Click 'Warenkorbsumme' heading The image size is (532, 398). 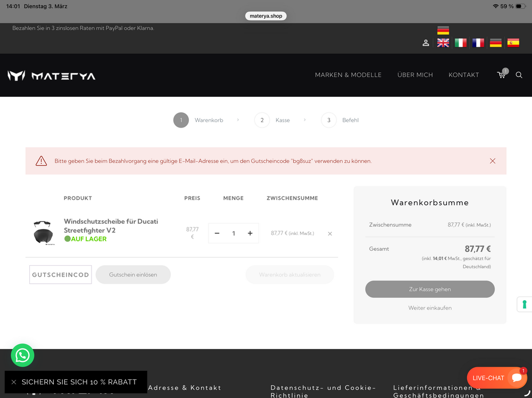point(429,202)
